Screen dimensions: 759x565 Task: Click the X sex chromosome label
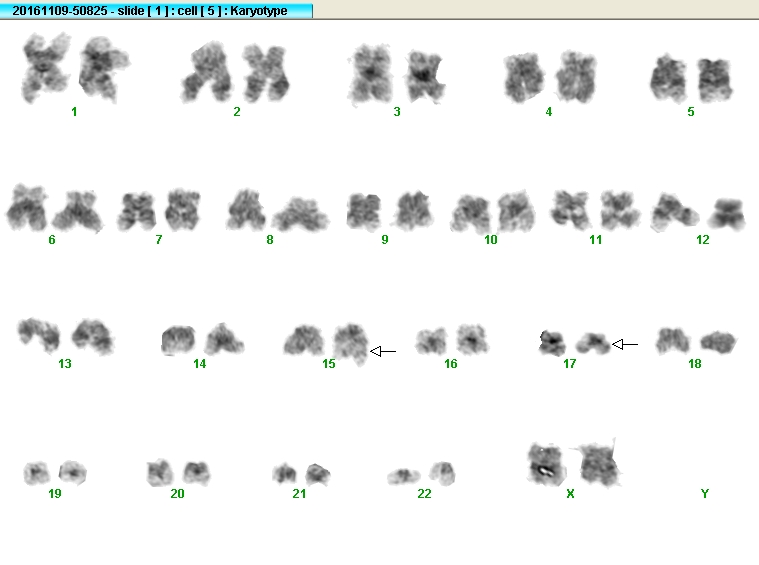[570, 494]
